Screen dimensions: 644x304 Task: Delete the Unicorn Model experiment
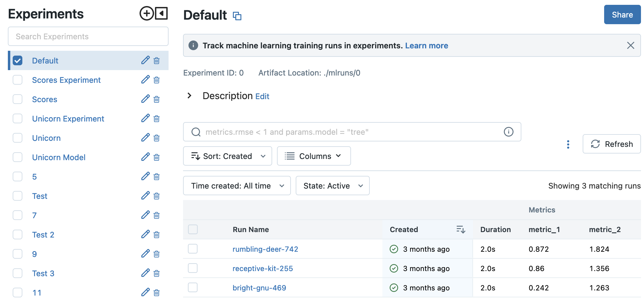[156, 157]
